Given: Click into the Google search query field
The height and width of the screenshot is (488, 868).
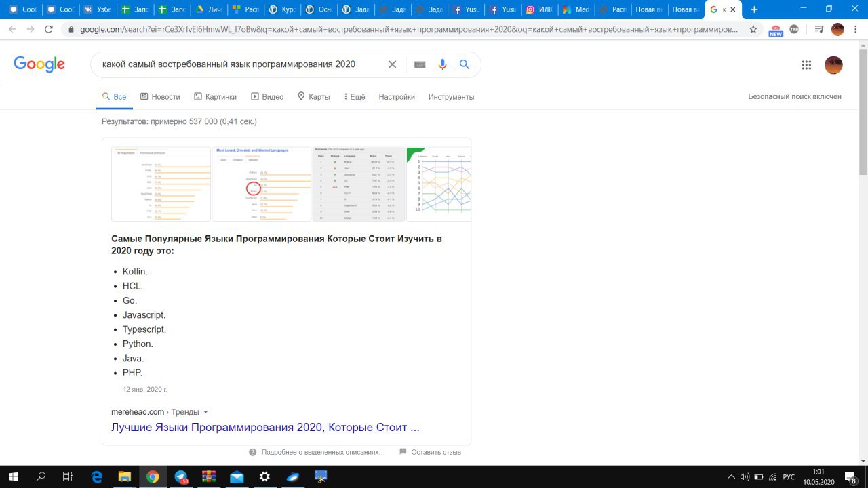Looking at the screenshot, I should (231, 64).
